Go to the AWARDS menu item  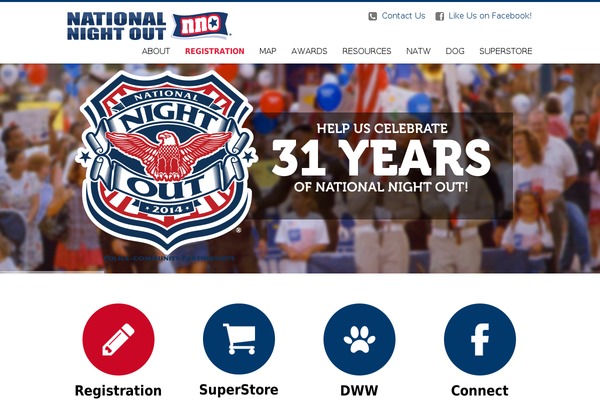[309, 51]
